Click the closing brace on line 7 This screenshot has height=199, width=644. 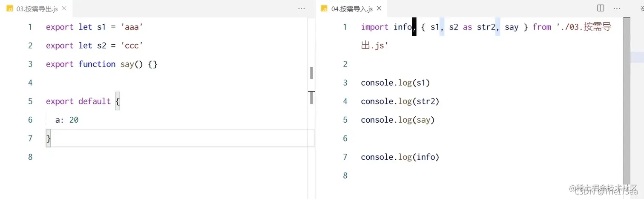48,138
